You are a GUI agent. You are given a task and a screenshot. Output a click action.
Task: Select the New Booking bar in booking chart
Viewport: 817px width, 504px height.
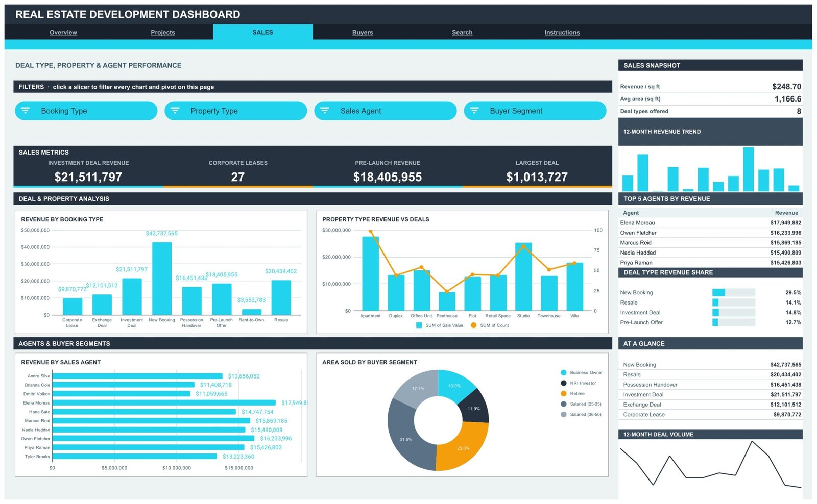click(162, 279)
